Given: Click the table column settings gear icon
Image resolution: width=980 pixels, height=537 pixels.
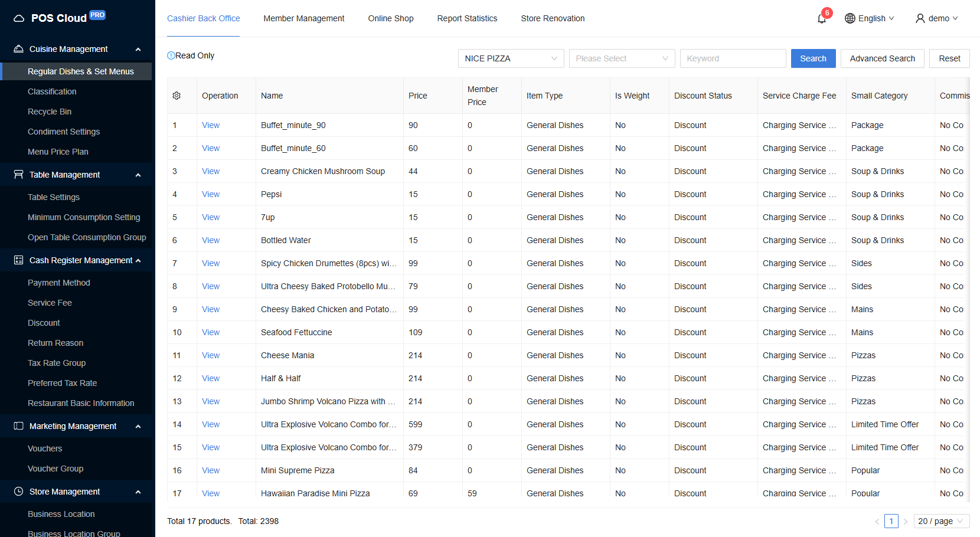Looking at the screenshot, I should point(177,96).
